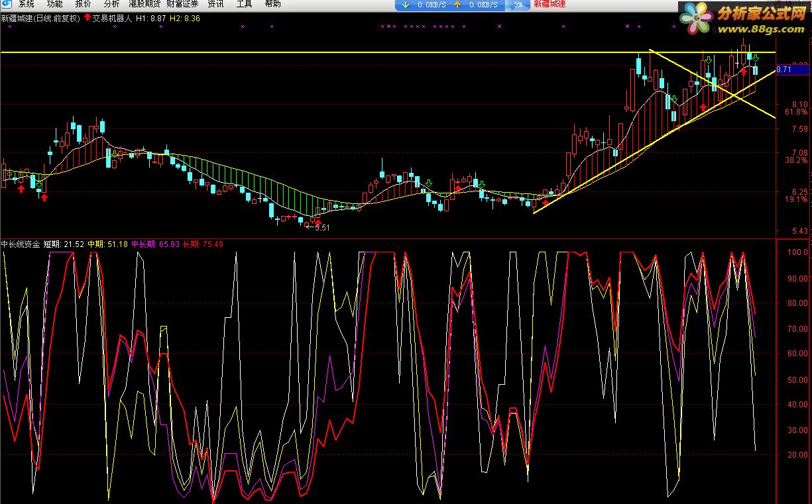Click the download speed arrow icon

pos(406,5)
